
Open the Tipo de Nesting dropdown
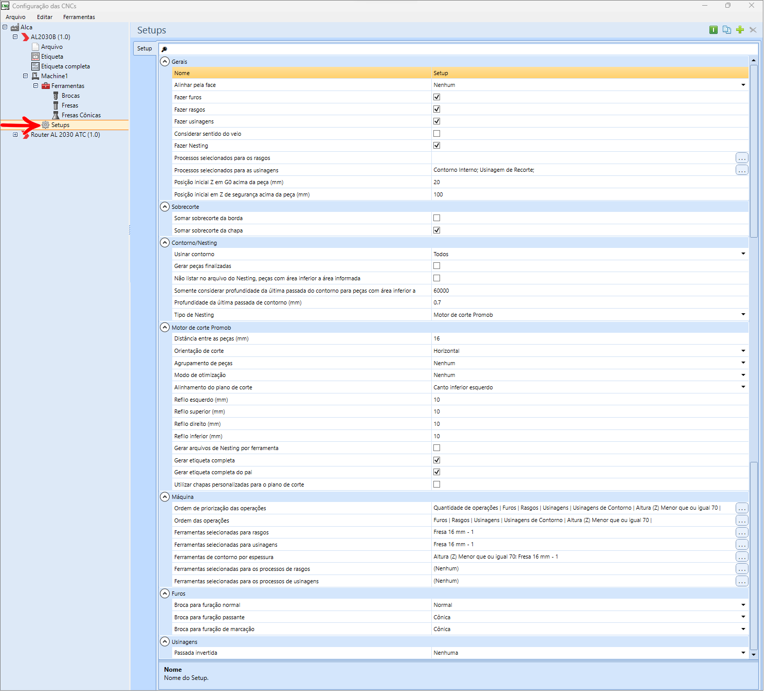point(743,315)
